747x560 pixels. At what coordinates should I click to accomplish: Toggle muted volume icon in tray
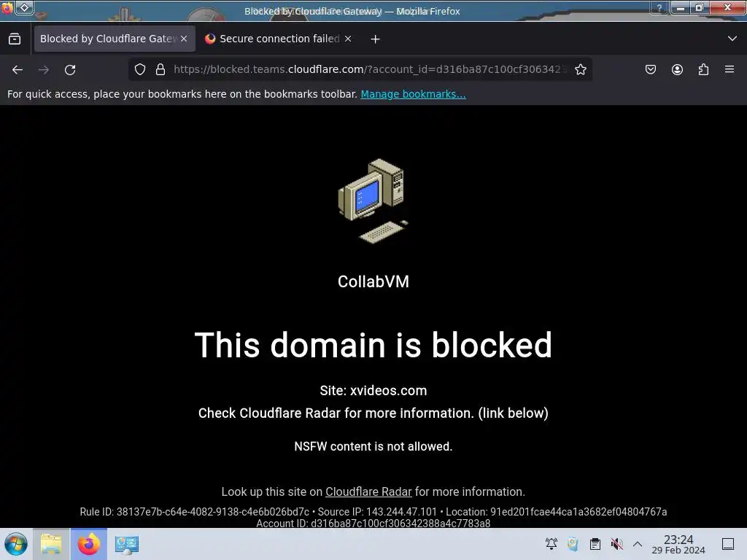pyautogui.click(x=617, y=544)
